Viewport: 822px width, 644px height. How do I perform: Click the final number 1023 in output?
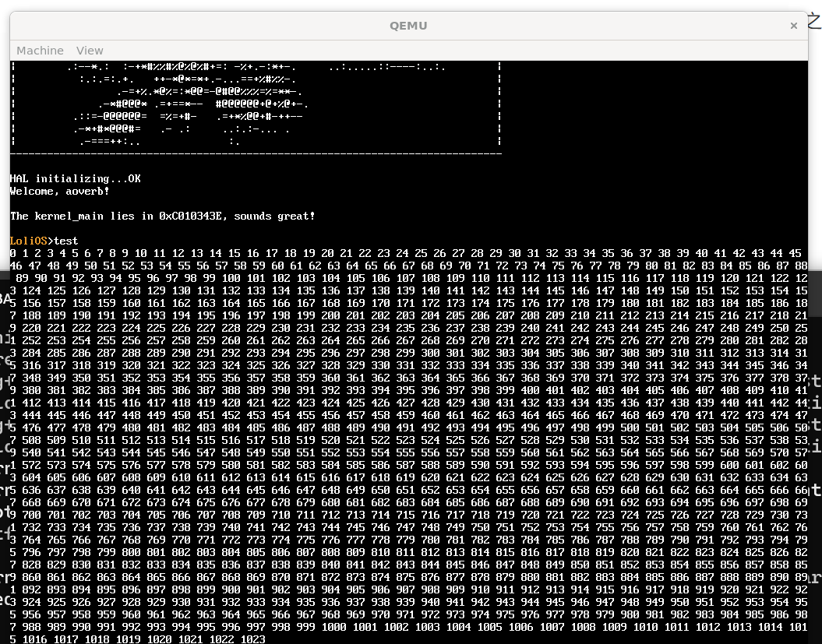(252, 639)
